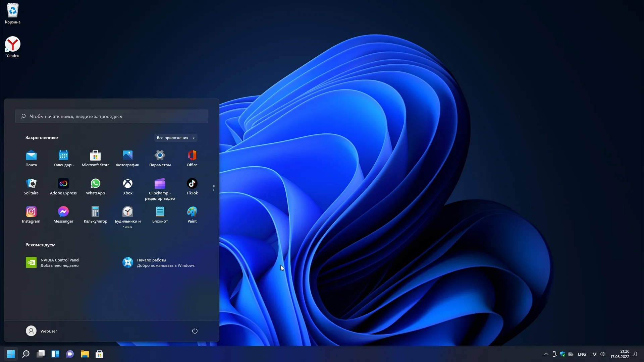Open the Office app
Image resolution: width=644 pixels, height=362 pixels.
pyautogui.click(x=192, y=156)
